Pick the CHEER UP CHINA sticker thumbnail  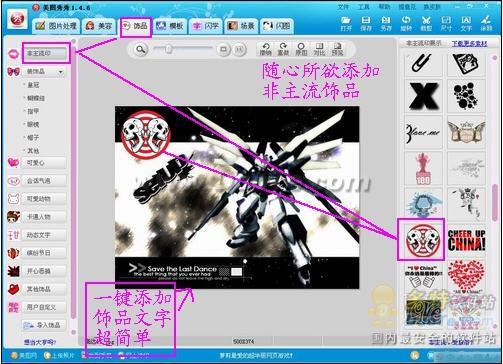pos(466,240)
